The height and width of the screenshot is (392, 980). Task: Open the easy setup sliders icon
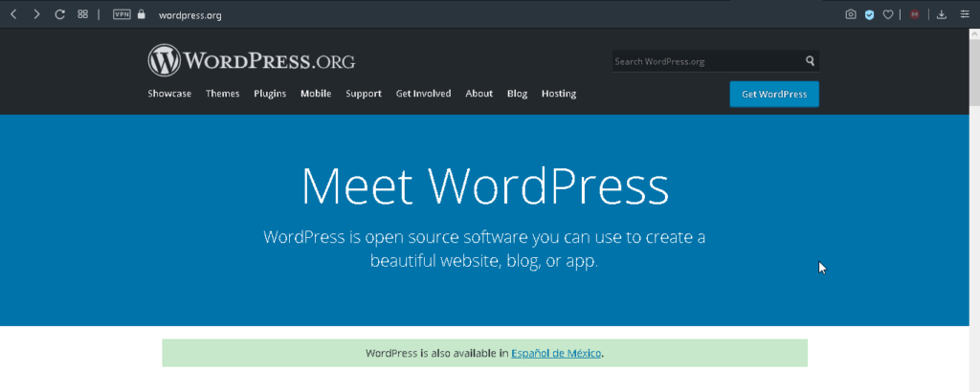click(965, 14)
